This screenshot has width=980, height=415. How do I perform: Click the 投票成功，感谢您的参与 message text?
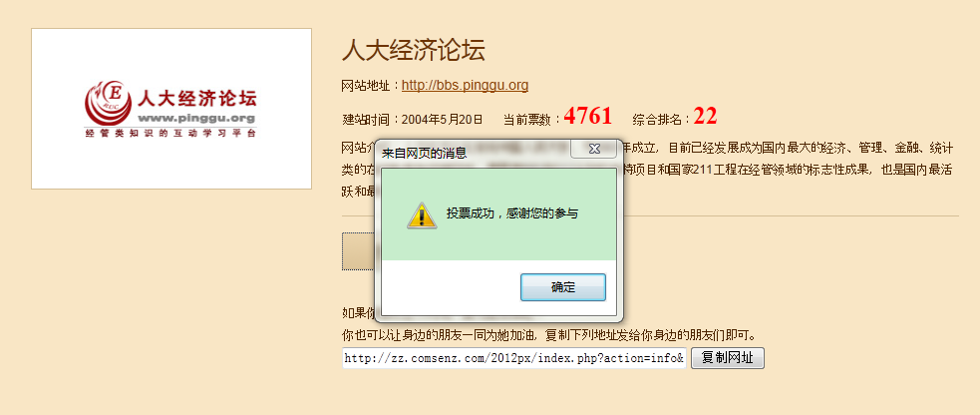[511, 213]
